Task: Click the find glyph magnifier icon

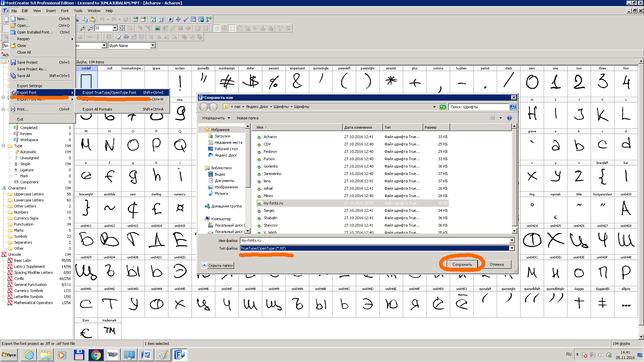Action: 193,19
